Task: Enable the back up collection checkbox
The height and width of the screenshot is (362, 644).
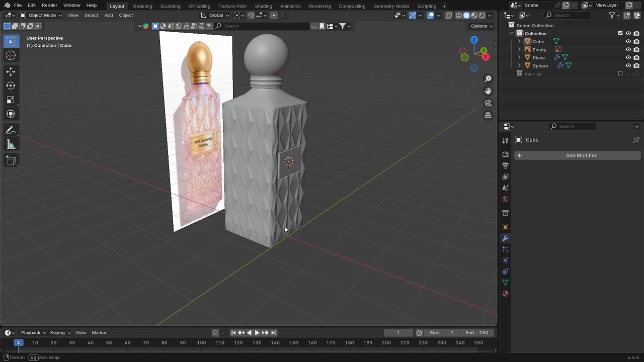Action: pyautogui.click(x=620, y=74)
